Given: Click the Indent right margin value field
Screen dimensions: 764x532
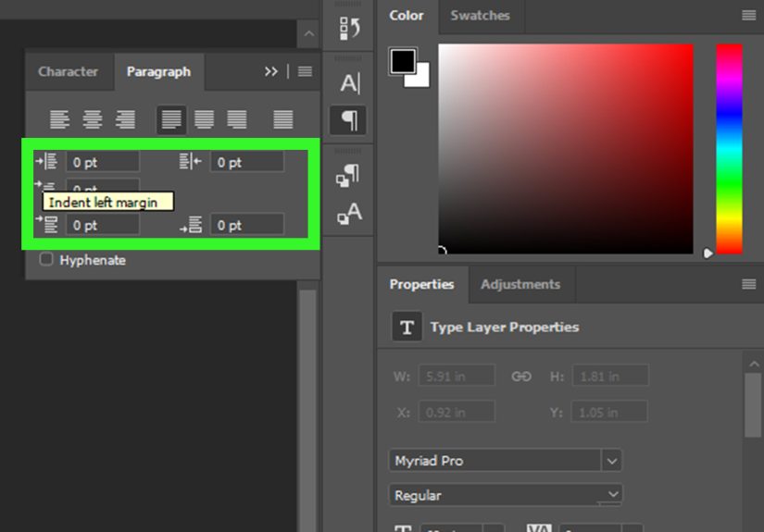Looking at the screenshot, I should pos(247,162).
